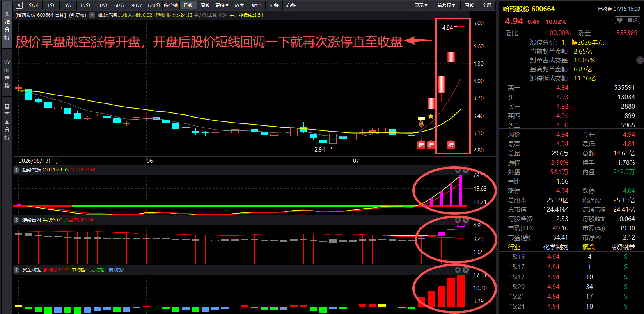Open help for the 擒龙追踪 main chart indicator
Viewport: 644px width, 314px height.
pyautogui.click(x=92, y=15)
